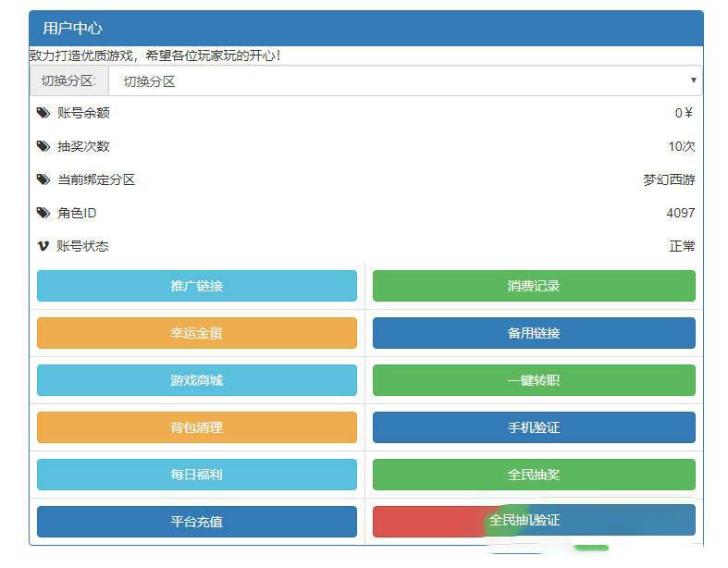728x568 pixels.
Task: Click the tag icon beside 当前绑定分区
Action: tap(43, 179)
